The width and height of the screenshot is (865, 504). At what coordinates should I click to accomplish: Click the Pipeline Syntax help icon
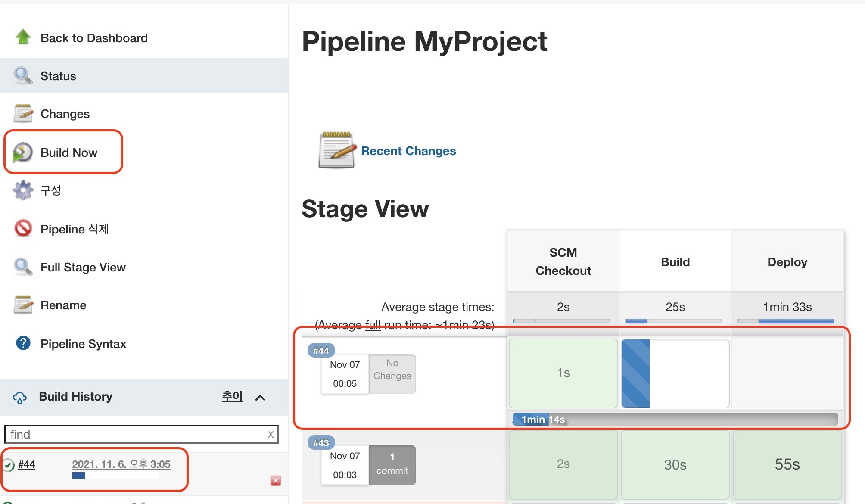23,343
